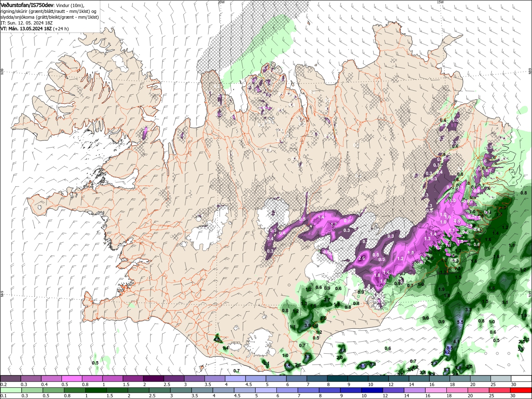
Task: Select the 10 rain legend swatch (deep blue)
Action: 372,390
